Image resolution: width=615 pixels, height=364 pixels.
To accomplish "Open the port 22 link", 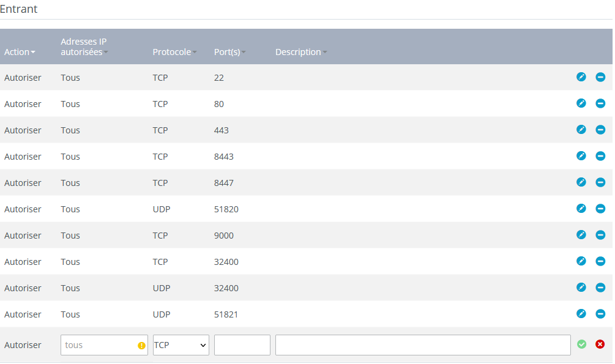I will pyautogui.click(x=218, y=78).
